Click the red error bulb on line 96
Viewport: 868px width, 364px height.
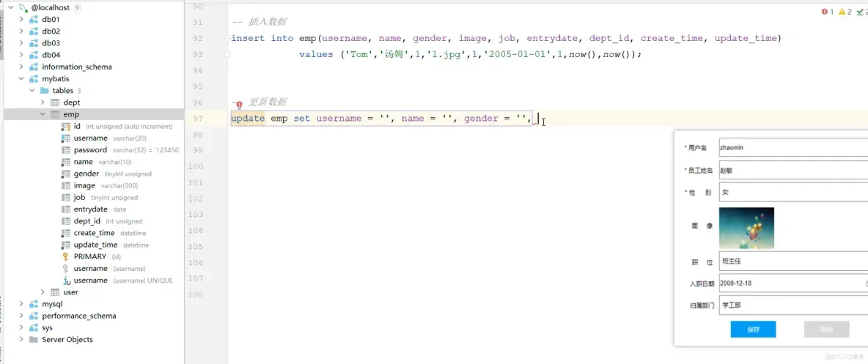coord(239,105)
